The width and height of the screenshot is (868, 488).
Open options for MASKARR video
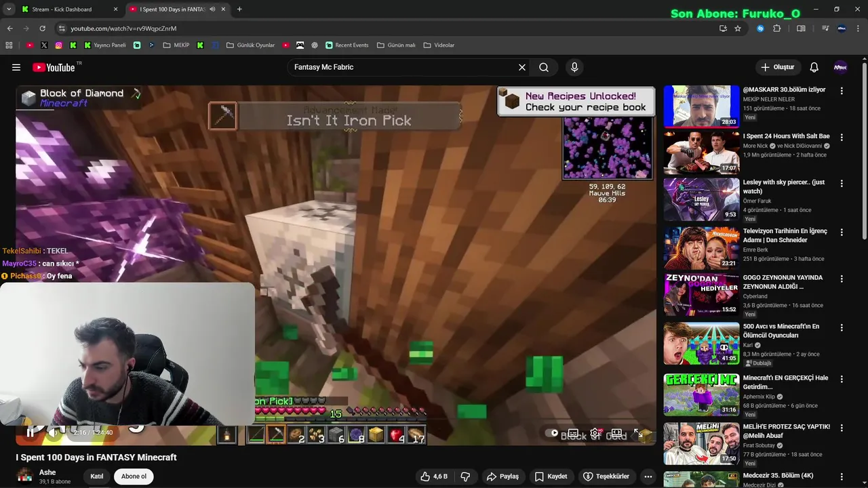click(842, 91)
